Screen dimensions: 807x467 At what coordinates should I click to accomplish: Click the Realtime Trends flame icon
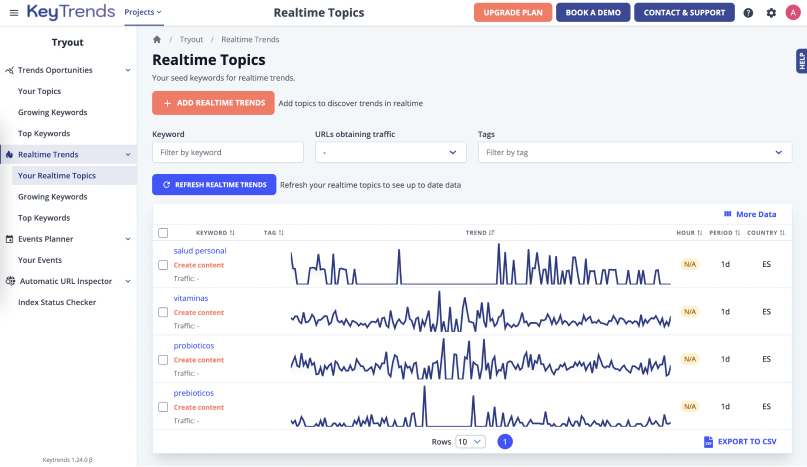(9, 154)
